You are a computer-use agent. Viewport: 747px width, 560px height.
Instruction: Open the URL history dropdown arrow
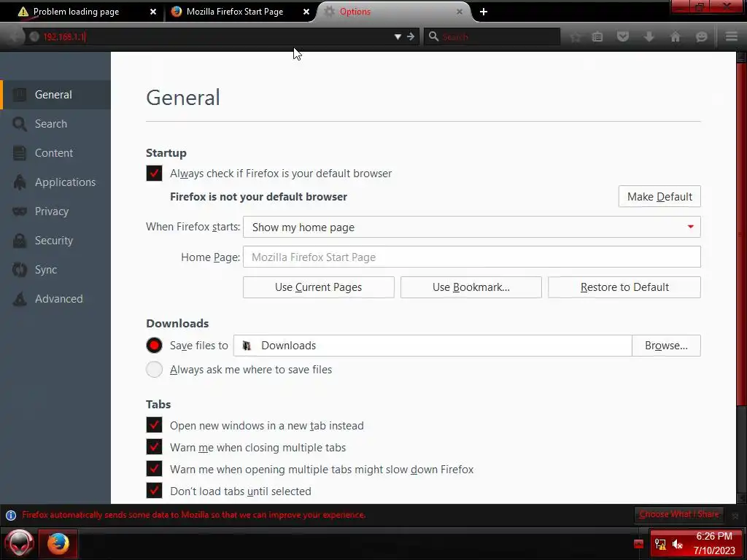[x=398, y=36]
